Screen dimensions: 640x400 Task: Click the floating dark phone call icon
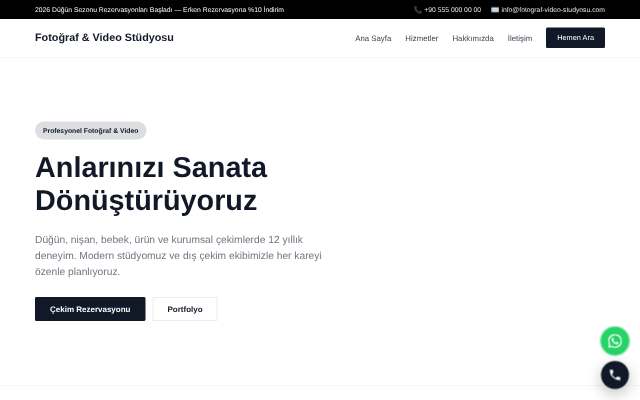click(615, 375)
